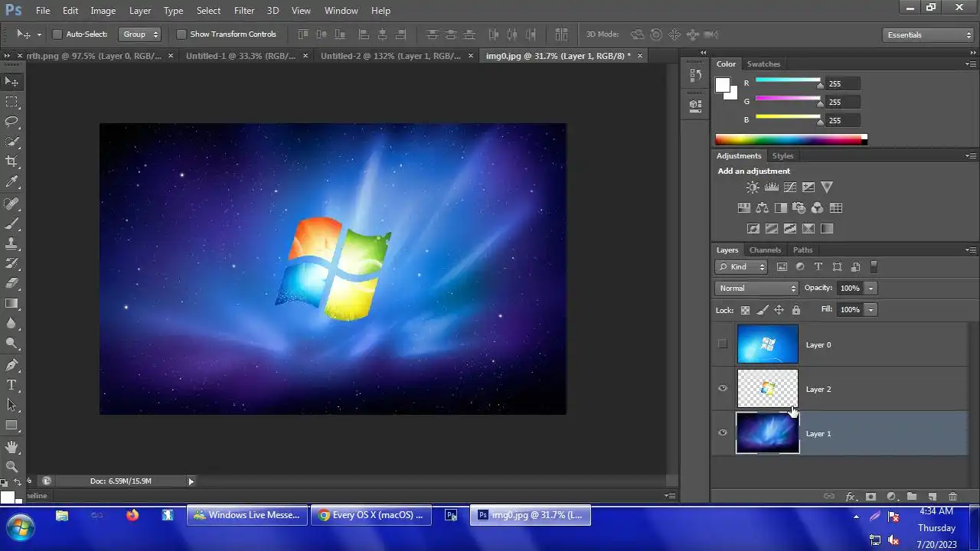The width and height of the screenshot is (980, 551).
Task: Select the Brush tool
Action: click(x=11, y=223)
